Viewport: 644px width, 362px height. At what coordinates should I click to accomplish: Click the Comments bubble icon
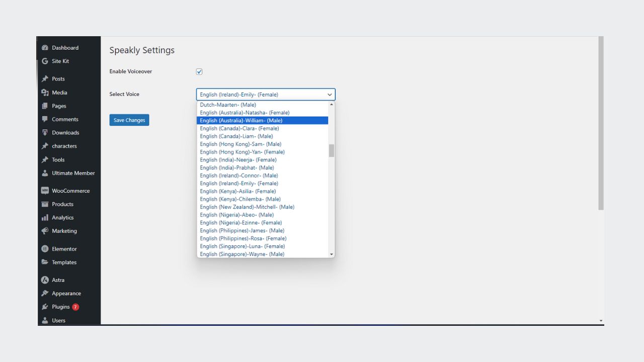(x=45, y=120)
